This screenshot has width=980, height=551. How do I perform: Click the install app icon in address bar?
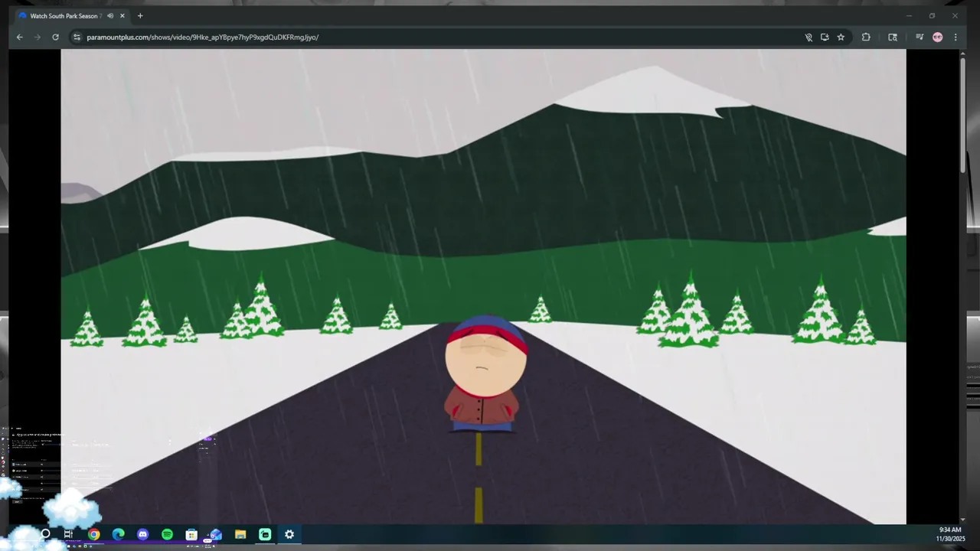pyautogui.click(x=825, y=37)
